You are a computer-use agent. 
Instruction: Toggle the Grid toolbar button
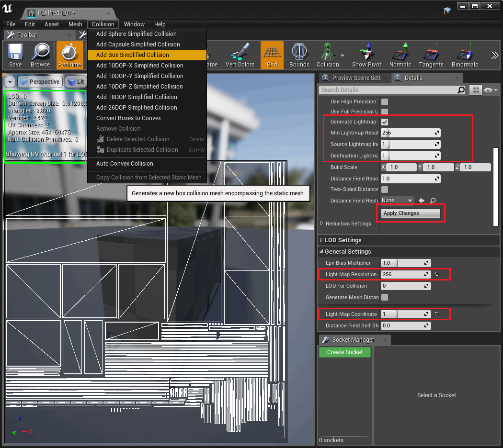pyautogui.click(x=272, y=55)
